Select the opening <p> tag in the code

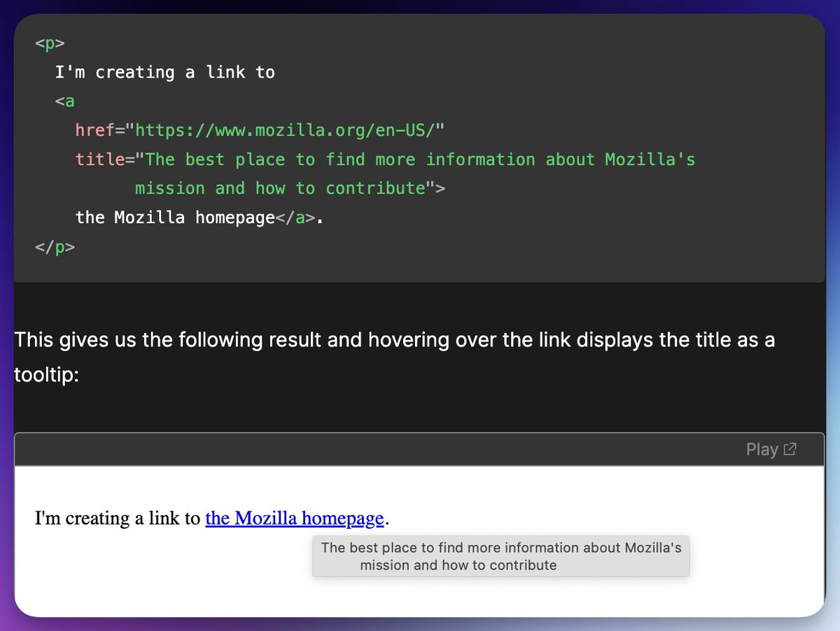pyautogui.click(x=49, y=43)
